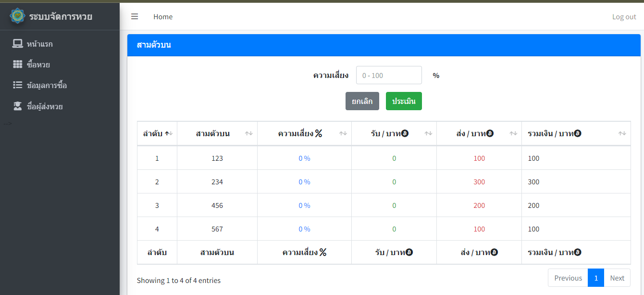This screenshot has width=644, height=295.
Task: Open the Home navigation link
Action: coord(163,17)
